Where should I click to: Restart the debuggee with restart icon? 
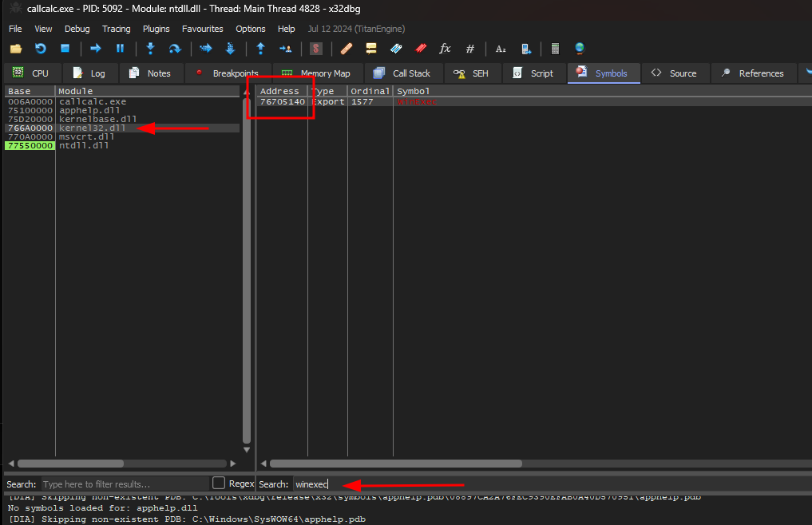coord(41,49)
